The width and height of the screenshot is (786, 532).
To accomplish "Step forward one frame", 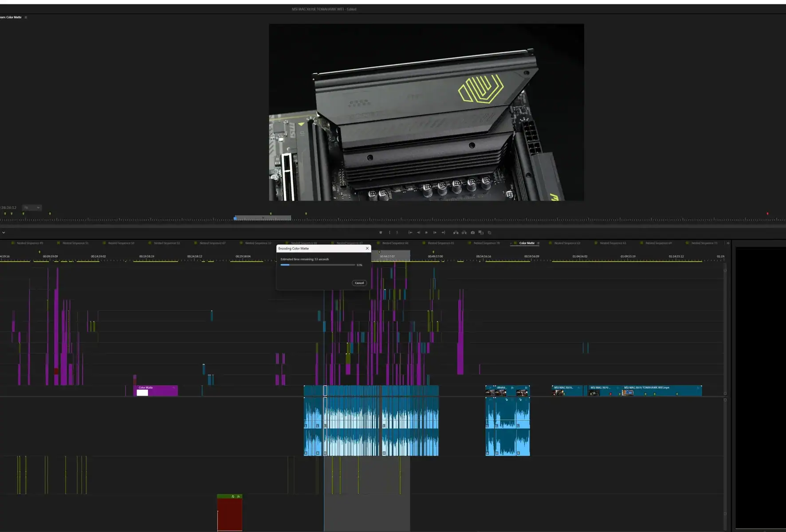I will 435,232.
